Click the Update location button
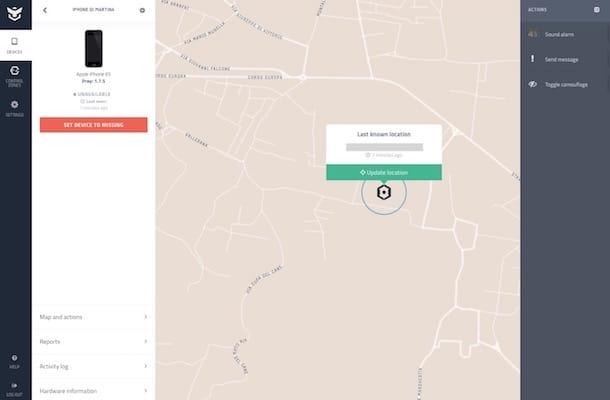 point(384,172)
